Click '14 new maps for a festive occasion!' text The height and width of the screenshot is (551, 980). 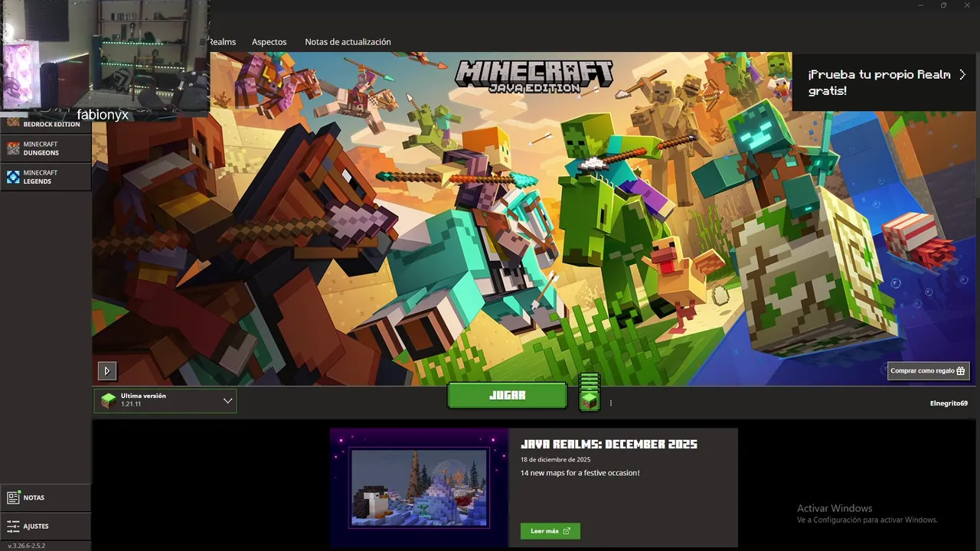coord(580,473)
